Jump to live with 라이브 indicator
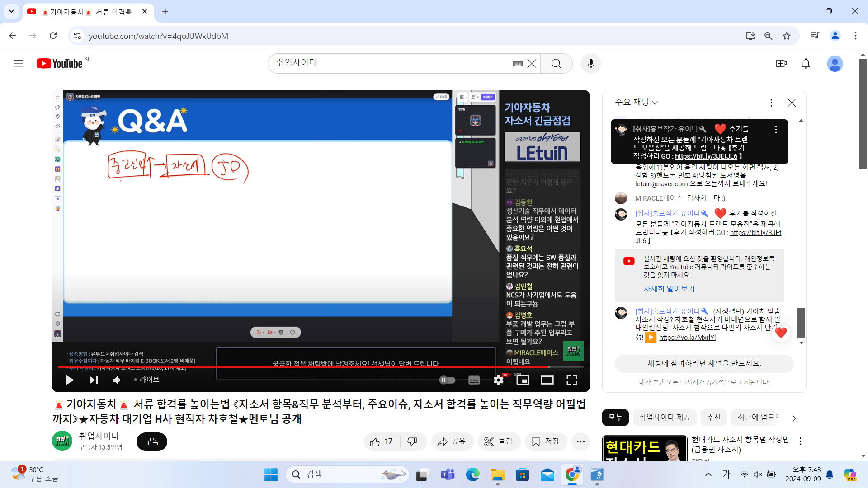Screen dimensions: 868x488 [x=146, y=380]
